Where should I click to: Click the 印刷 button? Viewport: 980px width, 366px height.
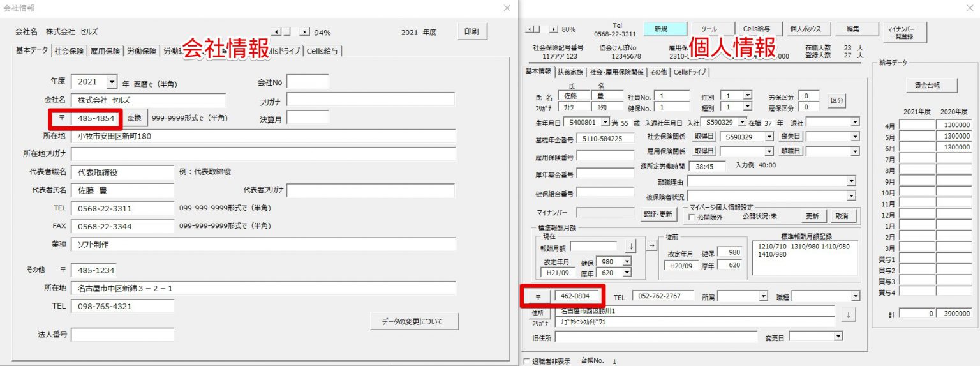472,32
